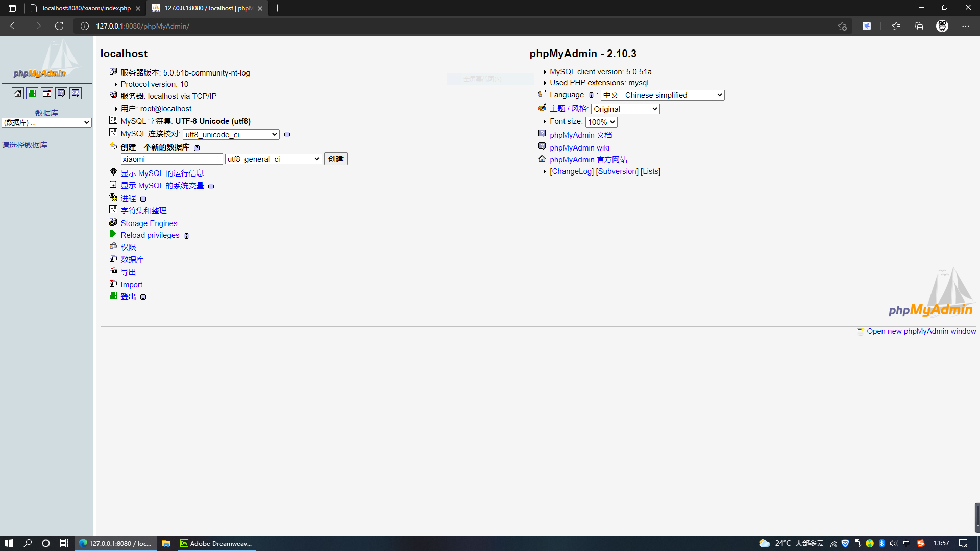The width and height of the screenshot is (980, 551).
Task: Open the Font size 100% dropdown
Action: coord(601,122)
